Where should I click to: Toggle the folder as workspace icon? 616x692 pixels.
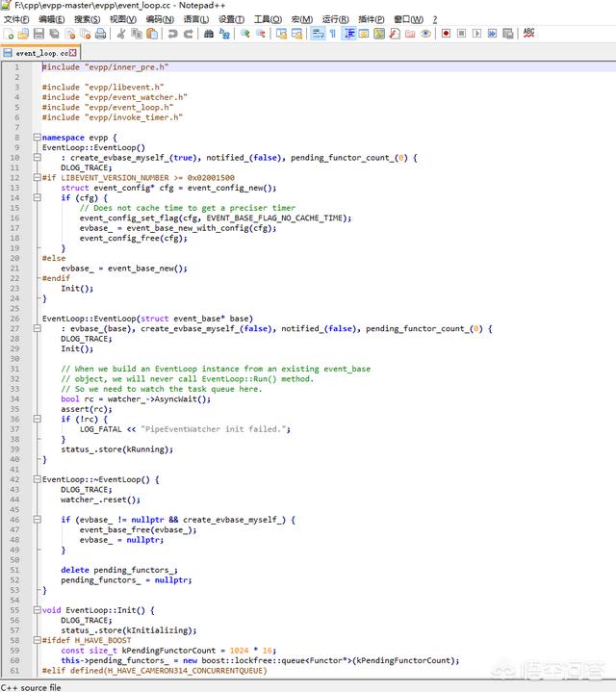(x=410, y=34)
